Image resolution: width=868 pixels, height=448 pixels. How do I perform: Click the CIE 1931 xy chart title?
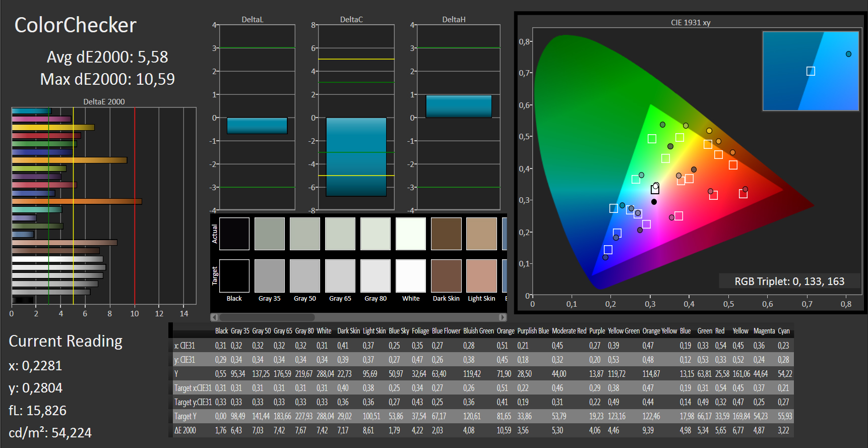click(x=691, y=23)
